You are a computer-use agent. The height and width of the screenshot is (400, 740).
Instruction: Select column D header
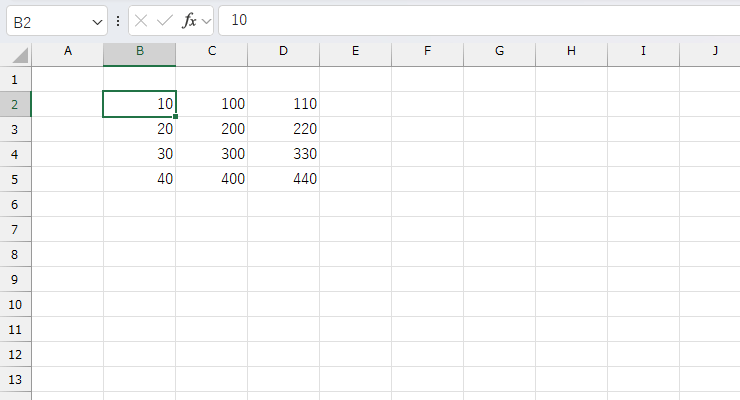coord(283,51)
